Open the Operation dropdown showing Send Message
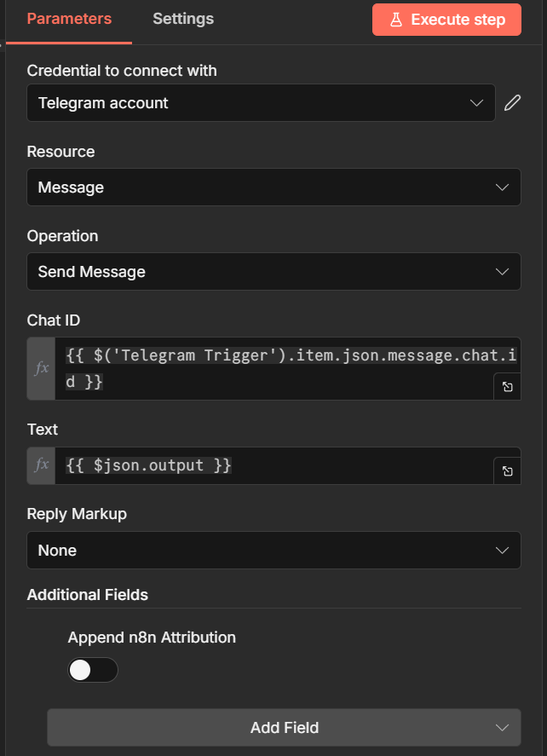Viewport: 547px width, 756px height. click(273, 272)
